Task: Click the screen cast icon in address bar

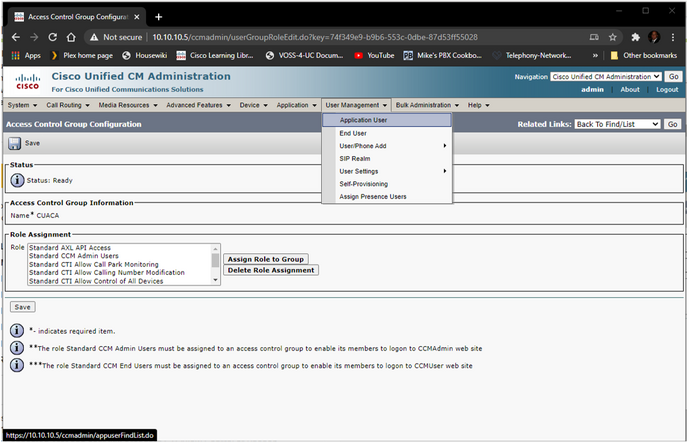Action: tap(594, 37)
